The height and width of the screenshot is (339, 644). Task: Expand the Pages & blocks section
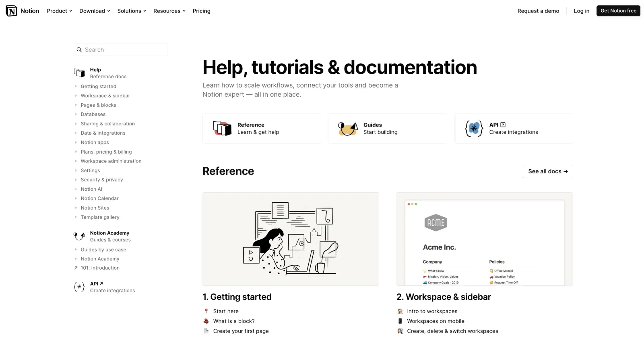(76, 105)
